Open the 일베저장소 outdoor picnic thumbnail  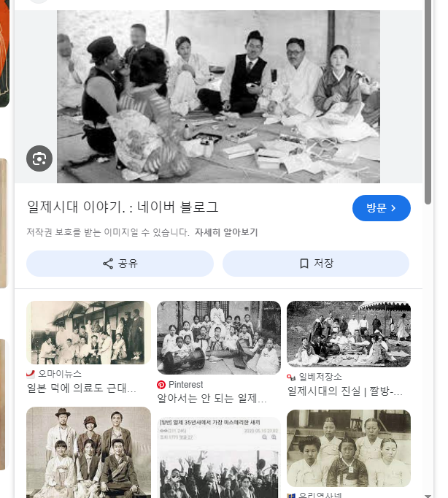pyautogui.click(x=349, y=334)
